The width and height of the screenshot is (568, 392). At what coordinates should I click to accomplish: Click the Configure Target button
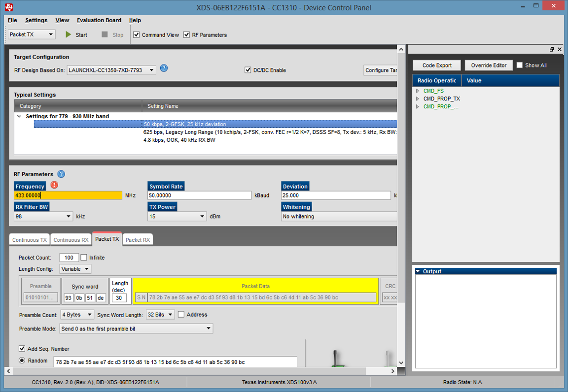[380, 70]
